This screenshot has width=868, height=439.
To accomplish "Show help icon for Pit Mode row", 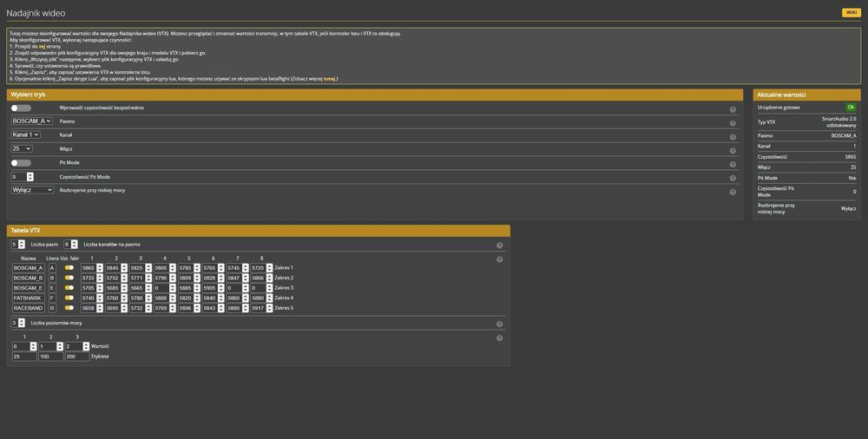I will tap(733, 165).
